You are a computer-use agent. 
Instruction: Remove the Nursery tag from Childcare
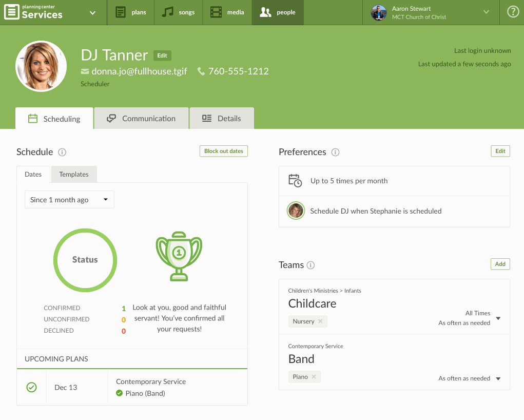(320, 321)
